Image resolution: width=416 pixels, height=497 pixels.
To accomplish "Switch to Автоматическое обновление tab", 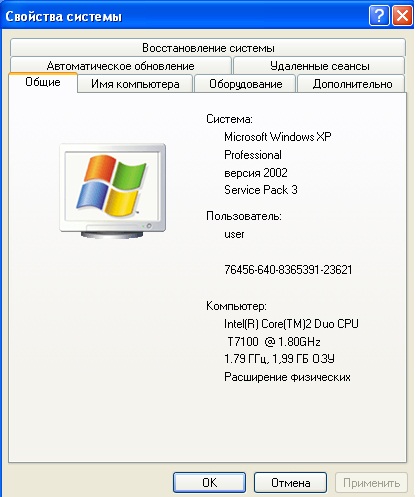I will click(121, 66).
